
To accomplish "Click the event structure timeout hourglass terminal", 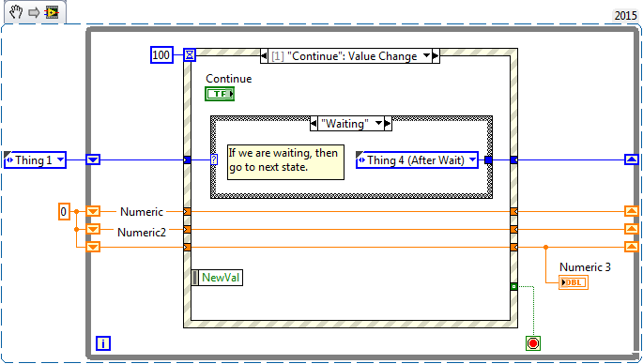I will (x=190, y=54).
